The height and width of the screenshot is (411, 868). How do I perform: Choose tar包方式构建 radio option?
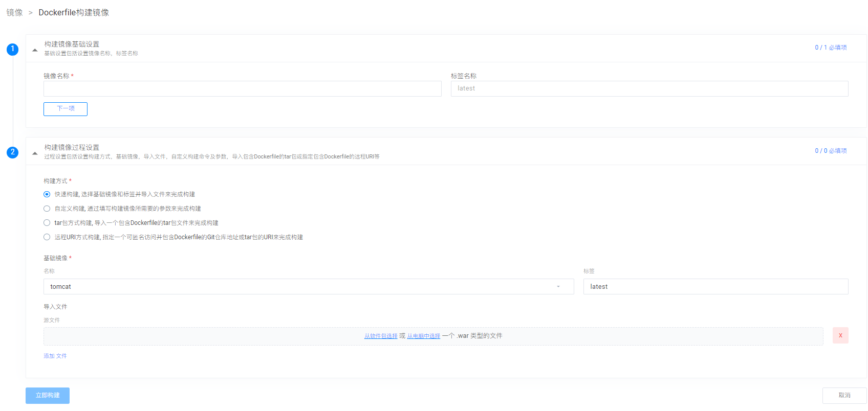[47, 223]
